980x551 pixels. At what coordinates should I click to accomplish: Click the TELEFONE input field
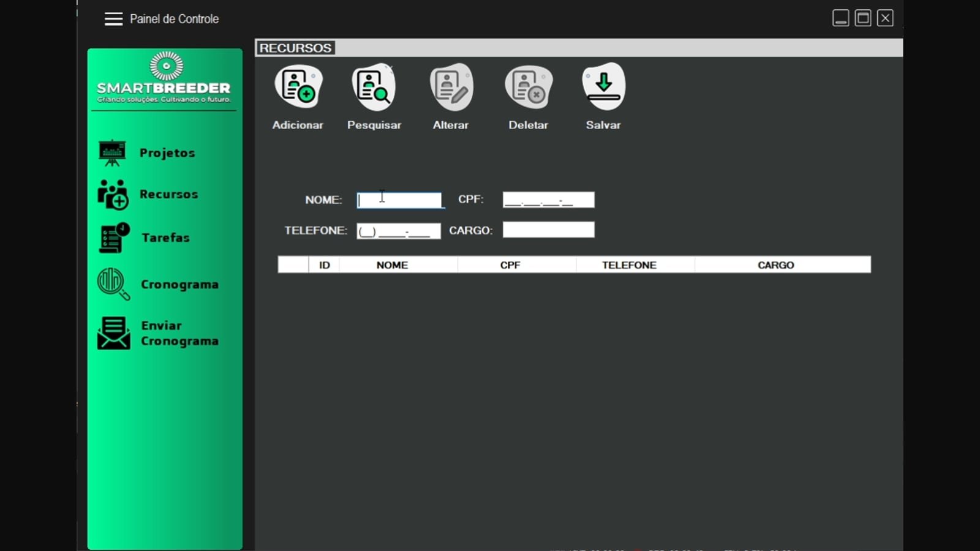[399, 231]
